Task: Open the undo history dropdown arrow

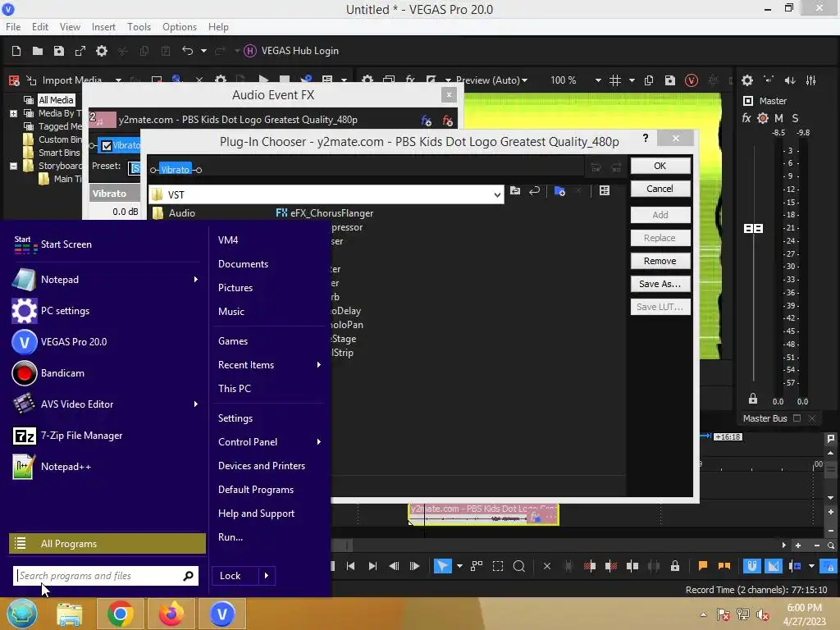Action: tap(203, 51)
